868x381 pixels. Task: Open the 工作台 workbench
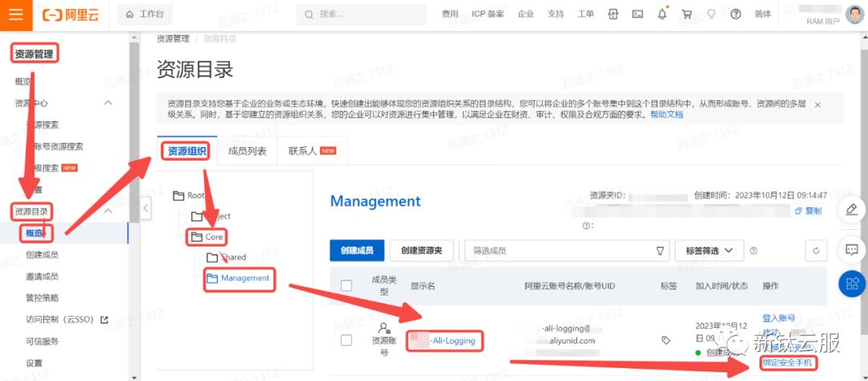tap(145, 14)
